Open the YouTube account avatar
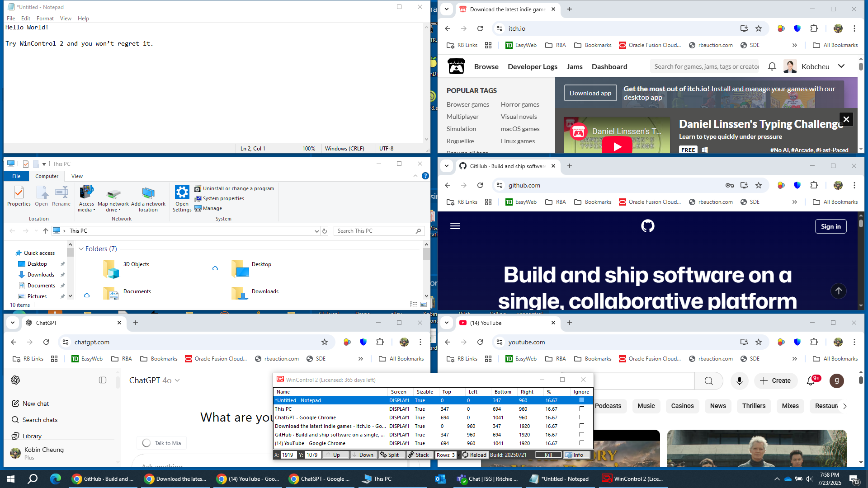This screenshot has width=868, height=488. [x=837, y=381]
